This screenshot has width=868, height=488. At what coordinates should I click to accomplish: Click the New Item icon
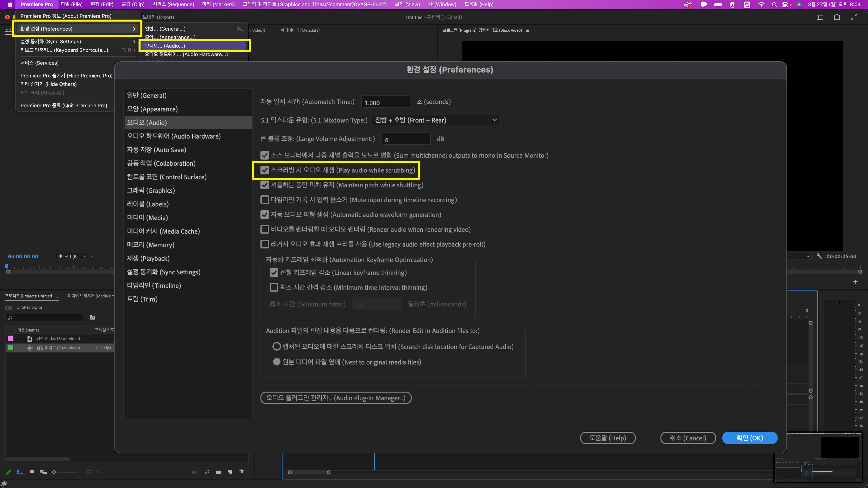(230, 472)
